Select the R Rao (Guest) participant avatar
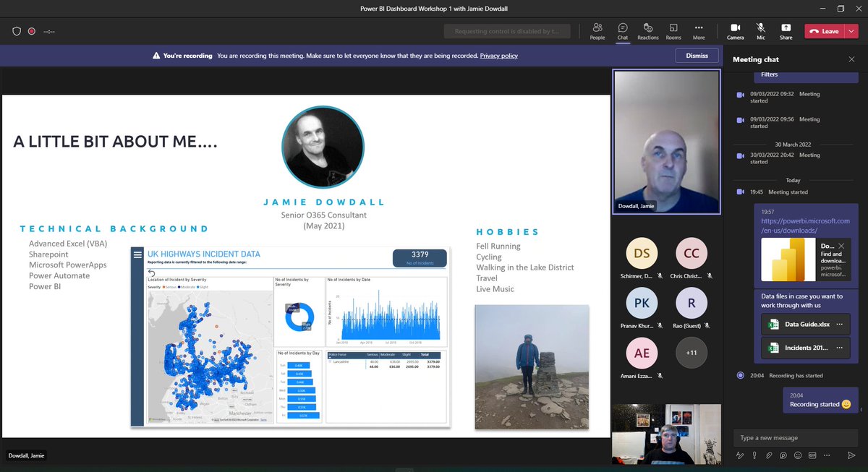The width and height of the screenshot is (868, 472). point(692,304)
